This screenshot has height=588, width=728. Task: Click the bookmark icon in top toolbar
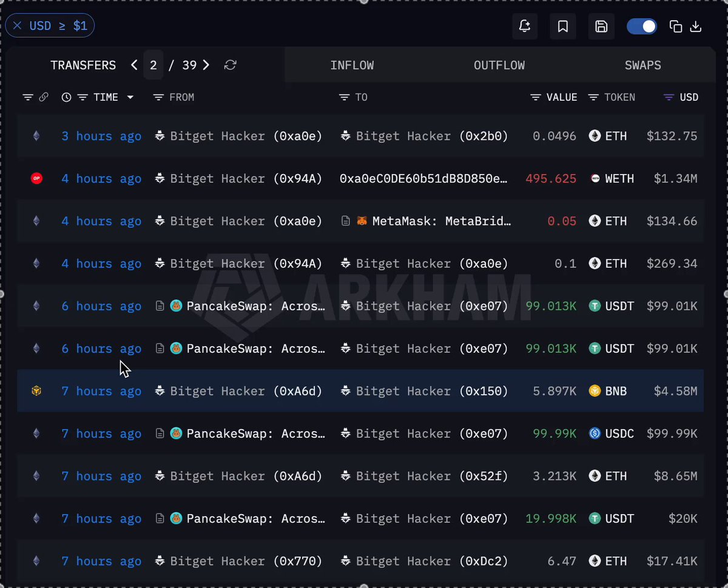[563, 26]
